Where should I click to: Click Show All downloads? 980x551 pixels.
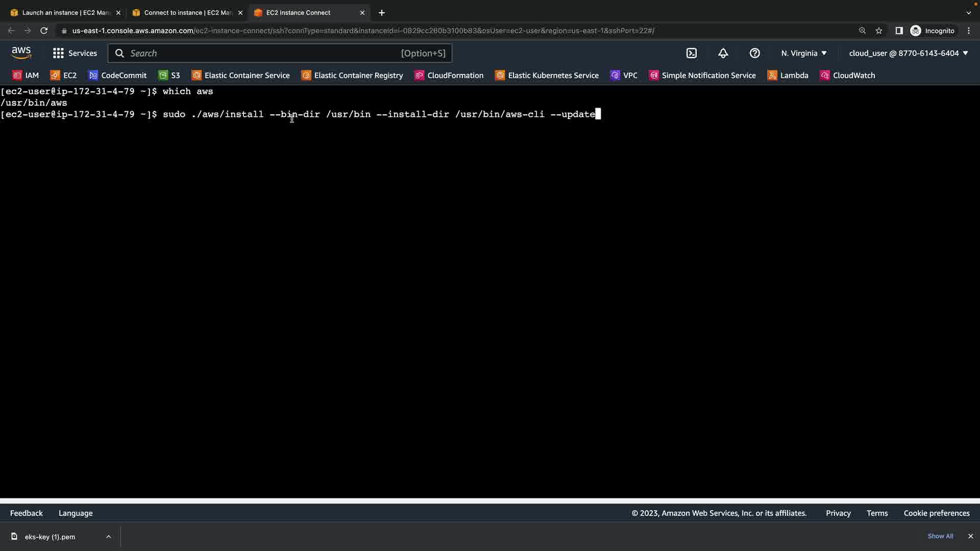940,536
